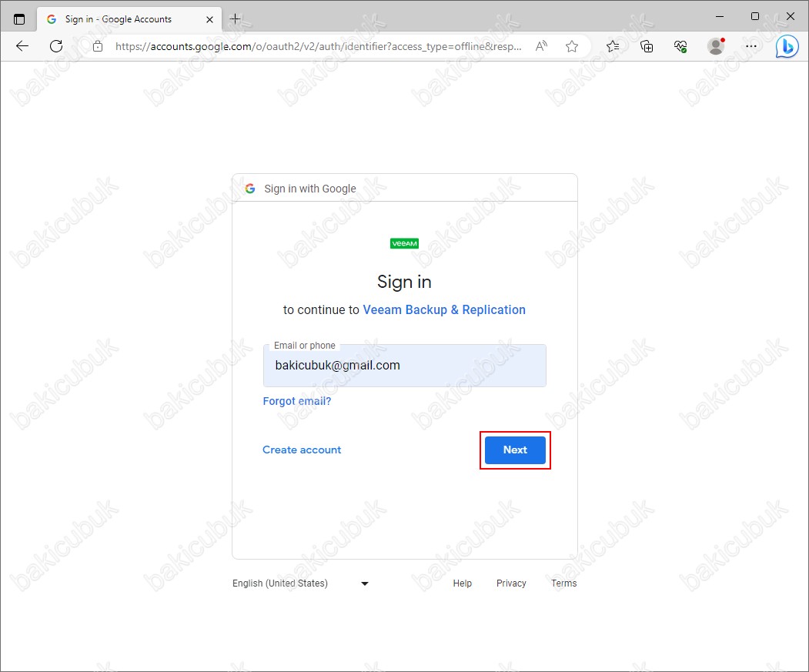Screen dimensions: 809x672
Task: Open Settings and more ellipsis menu
Action: tap(751, 46)
